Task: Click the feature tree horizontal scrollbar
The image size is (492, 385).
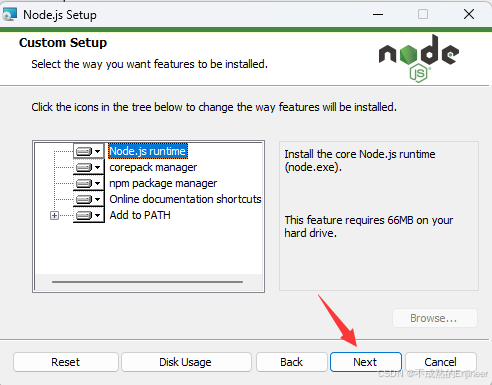Action: (147, 282)
